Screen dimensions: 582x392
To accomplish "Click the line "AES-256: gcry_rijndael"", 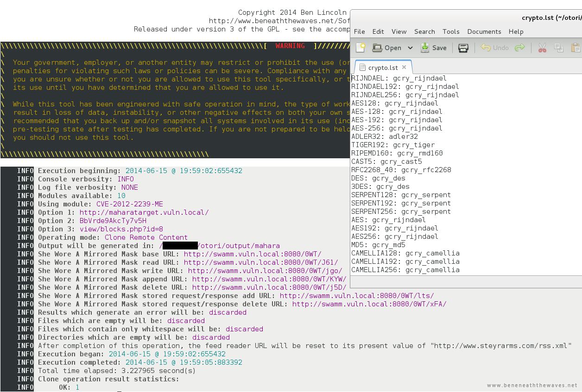I will click(x=397, y=128).
